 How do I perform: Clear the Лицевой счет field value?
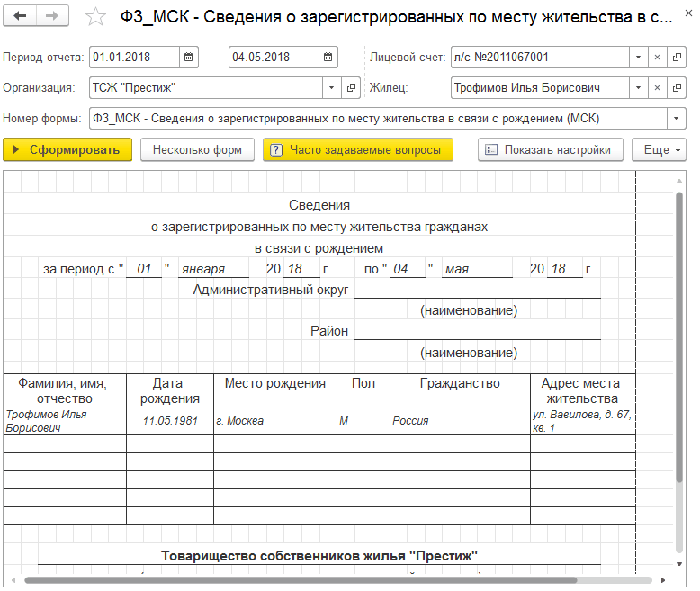[x=657, y=58]
